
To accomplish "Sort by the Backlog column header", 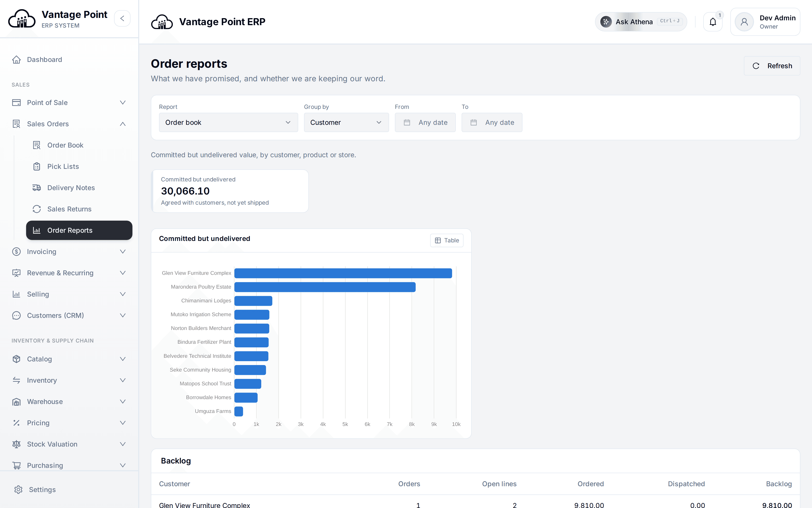I will click(x=779, y=484).
